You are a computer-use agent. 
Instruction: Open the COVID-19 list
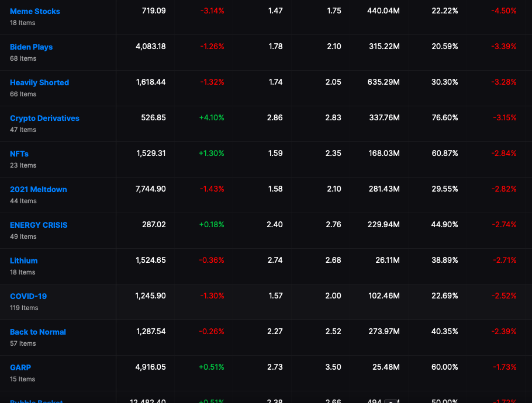(28, 296)
